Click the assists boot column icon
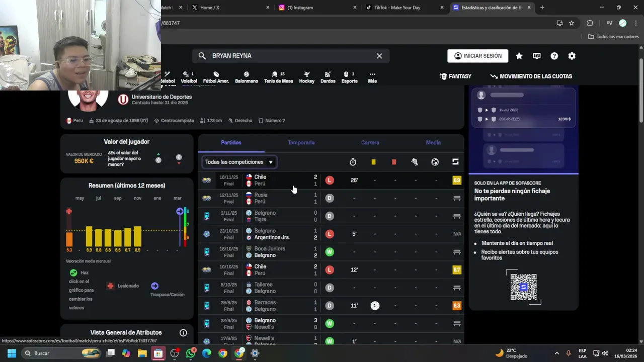 [415, 162]
